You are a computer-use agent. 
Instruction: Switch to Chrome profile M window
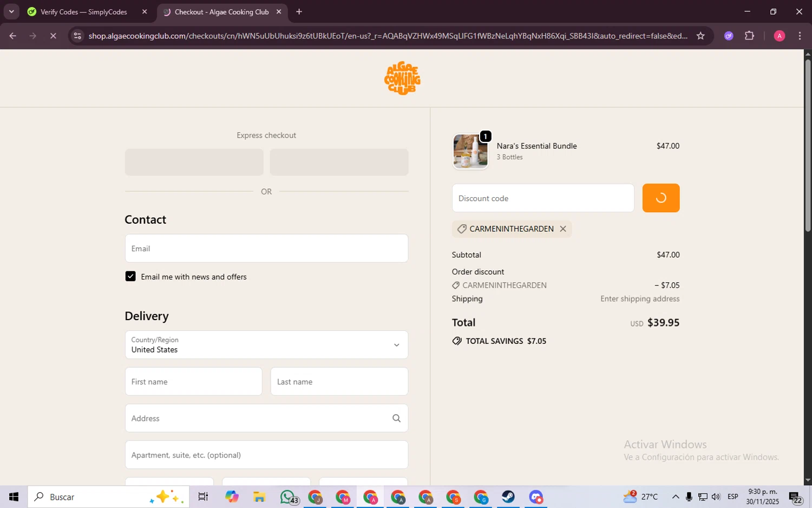coord(343,497)
